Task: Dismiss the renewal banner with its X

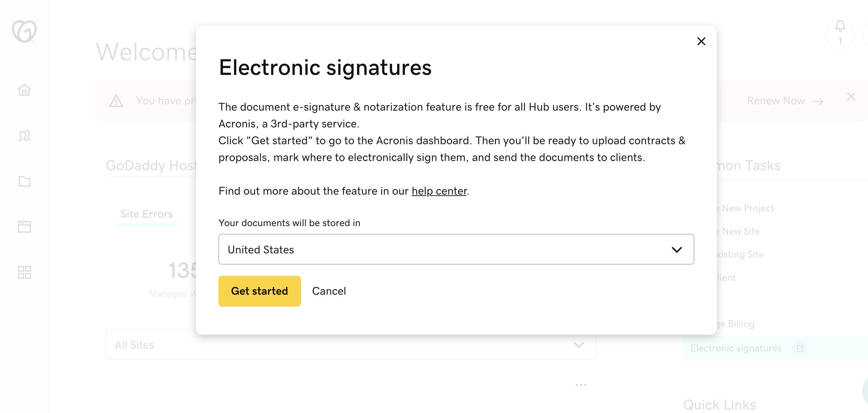Action: (x=851, y=97)
